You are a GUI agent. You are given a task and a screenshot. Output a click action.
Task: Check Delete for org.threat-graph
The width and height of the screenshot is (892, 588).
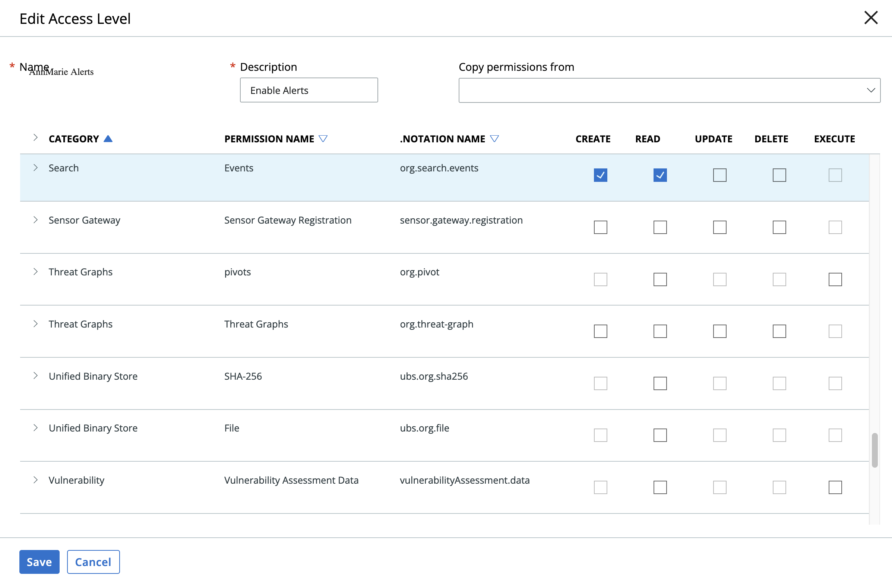pyautogui.click(x=779, y=331)
